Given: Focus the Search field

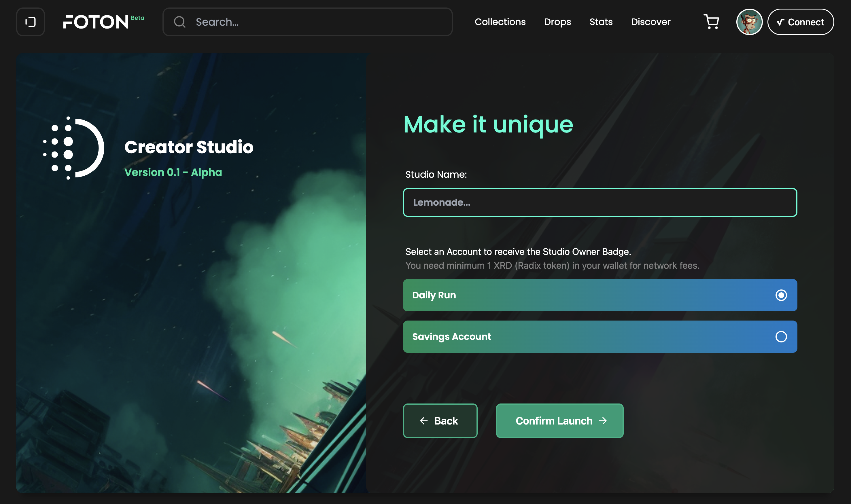Looking at the screenshot, I should [307, 22].
